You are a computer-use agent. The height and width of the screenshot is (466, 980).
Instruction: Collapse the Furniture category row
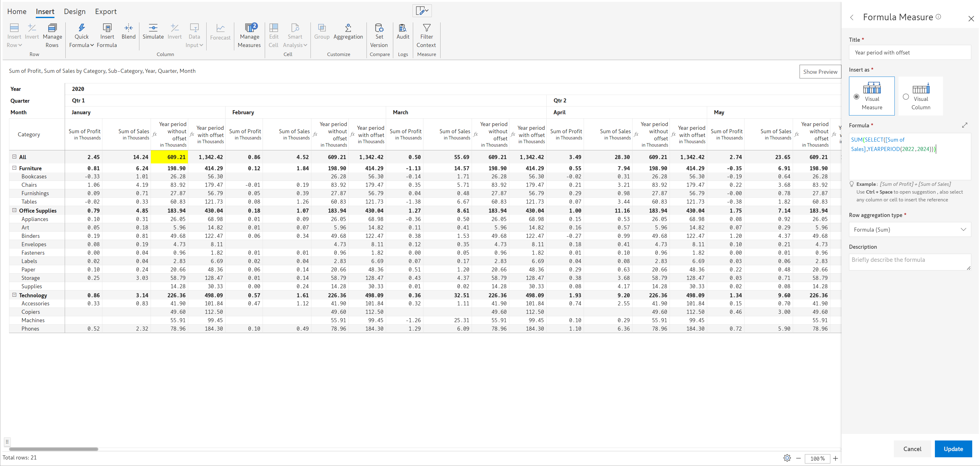pos(14,168)
